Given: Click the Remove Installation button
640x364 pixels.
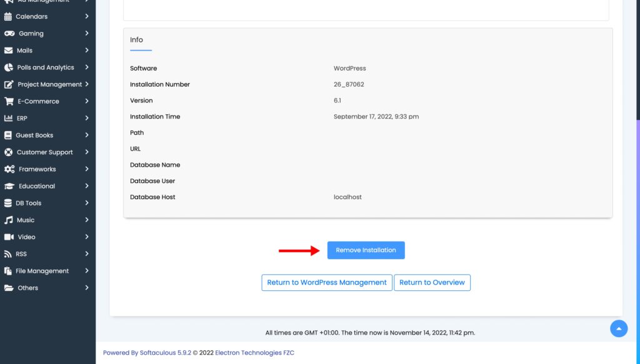Looking at the screenshot, I should (x=366, y=250).
